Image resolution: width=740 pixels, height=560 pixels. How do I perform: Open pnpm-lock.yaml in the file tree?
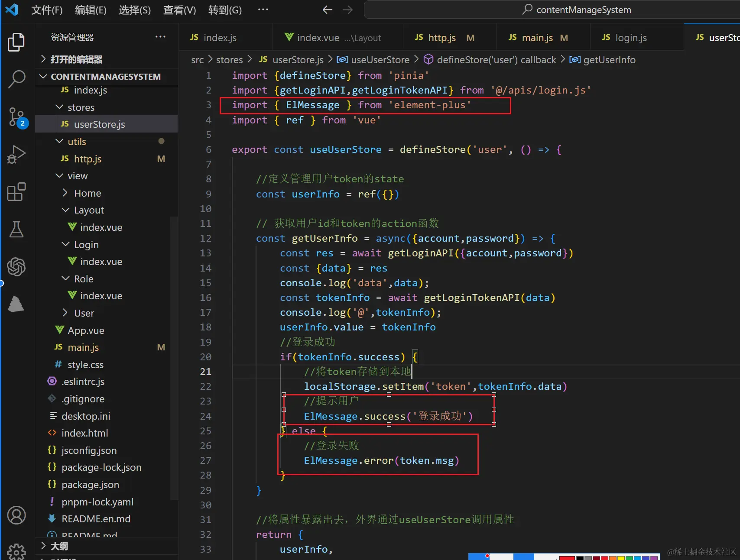[107, 502]
